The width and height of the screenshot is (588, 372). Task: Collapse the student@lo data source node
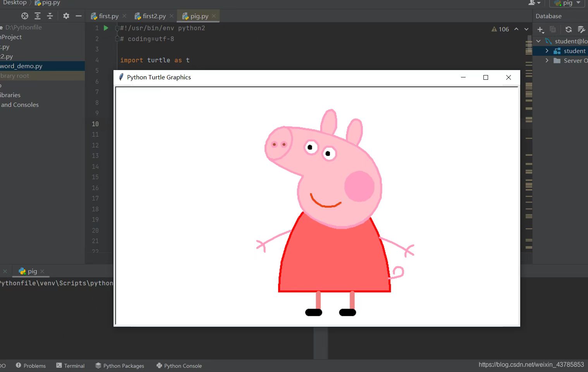[x=538, y=41]
